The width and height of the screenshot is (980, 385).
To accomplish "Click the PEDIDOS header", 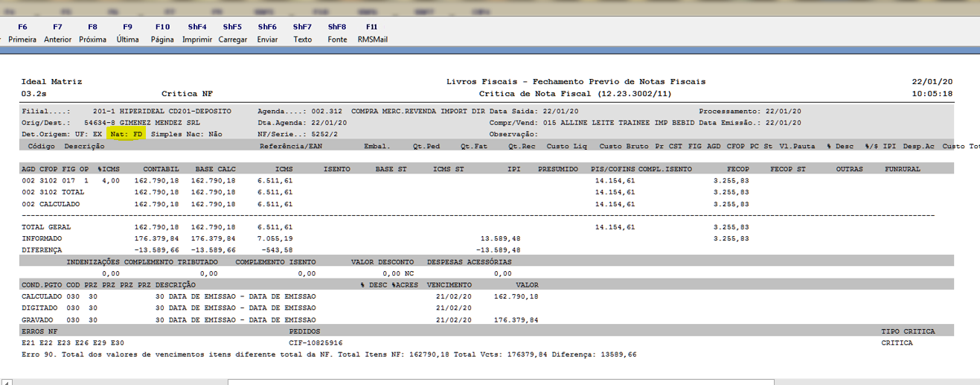I will [x=304, y=331].
